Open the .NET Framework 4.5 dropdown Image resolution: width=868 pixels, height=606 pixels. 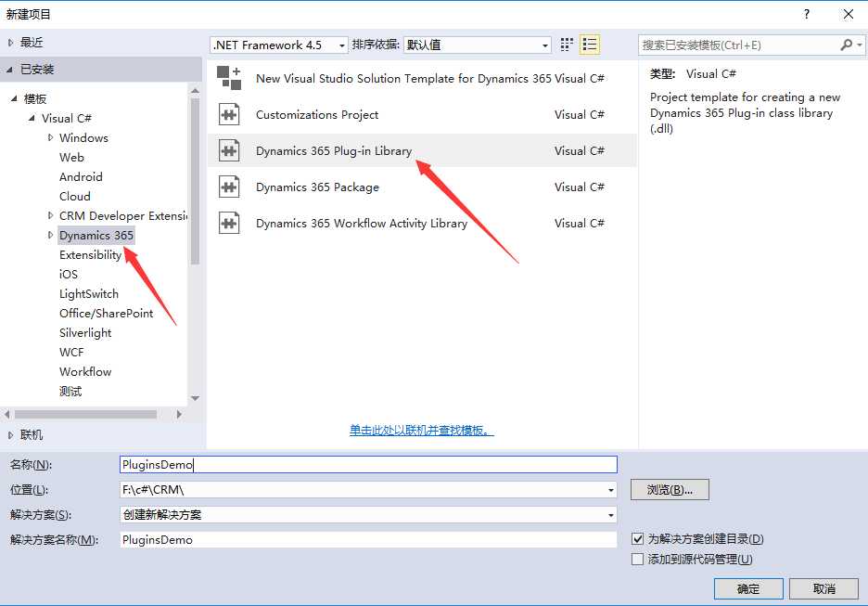point(279,45)
